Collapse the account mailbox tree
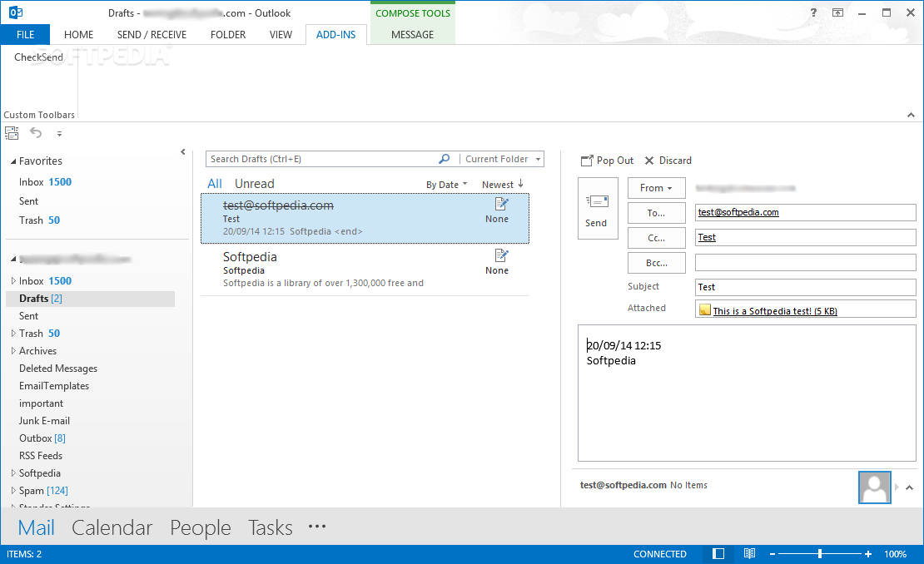Image resolution: width=924 pixels, height=564 pixels. tap(13, 259)
